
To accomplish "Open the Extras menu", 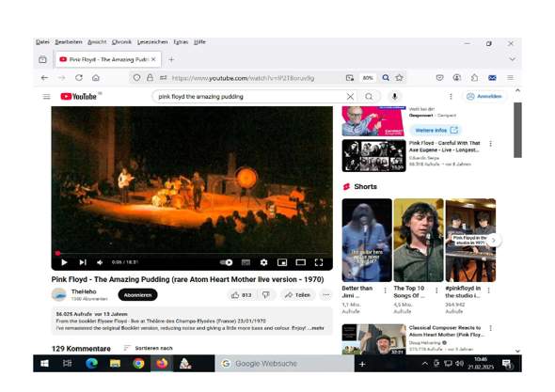I will (181, 41).
